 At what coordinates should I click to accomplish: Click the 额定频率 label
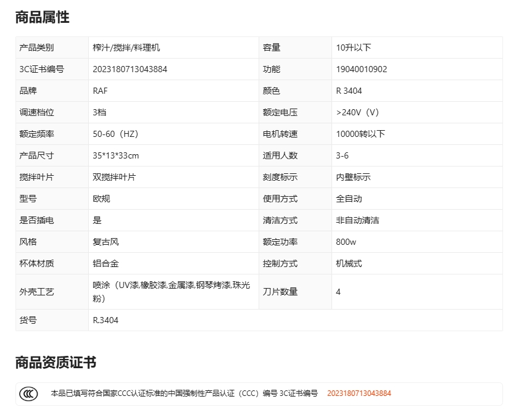coord(36,134)
